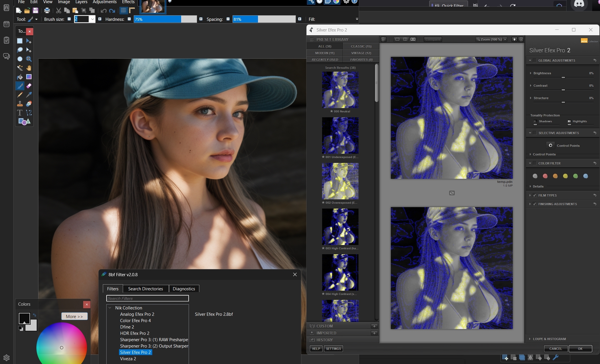The height and width of the screenshot is (364, 600).
Task: Select the red color filter swatch
Action: 545,176
